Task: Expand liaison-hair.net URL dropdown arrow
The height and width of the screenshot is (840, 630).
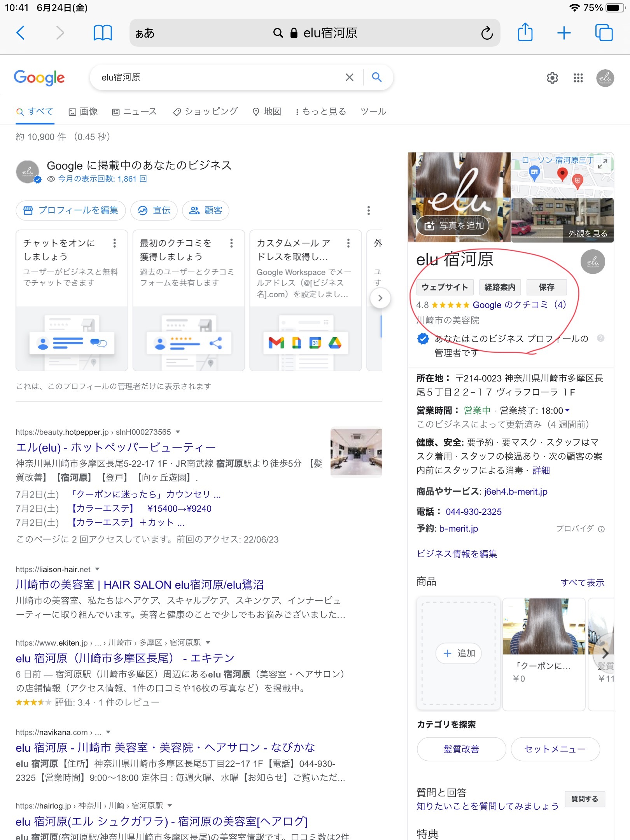Action: pos(97,569)
